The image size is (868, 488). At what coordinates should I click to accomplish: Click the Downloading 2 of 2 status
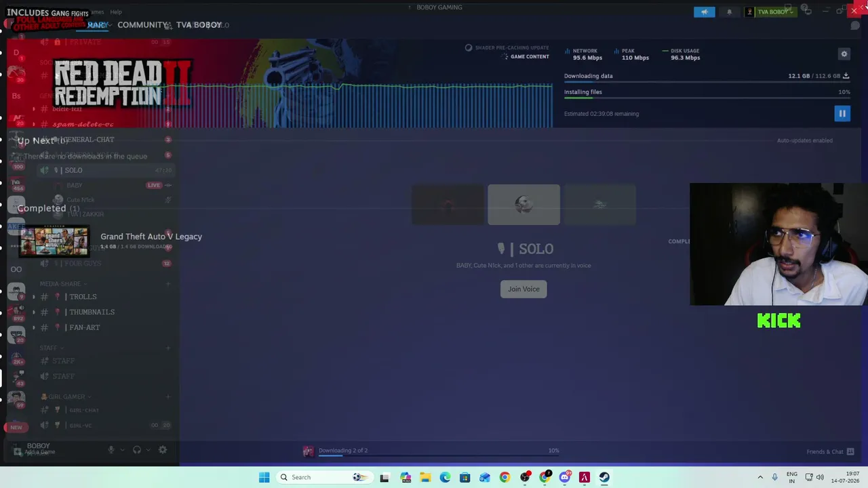pyautogui.click(x=343, y=451)
